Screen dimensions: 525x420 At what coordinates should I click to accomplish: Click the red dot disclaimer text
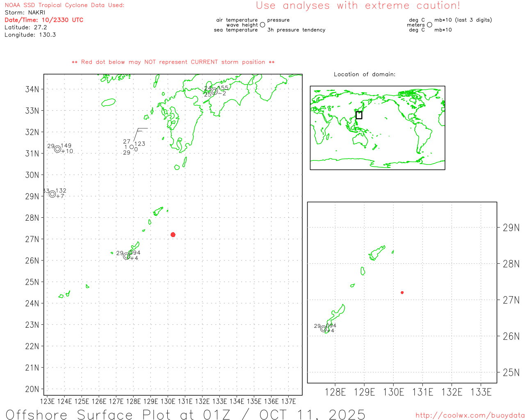pyautogui.click(x=173, y=62)
